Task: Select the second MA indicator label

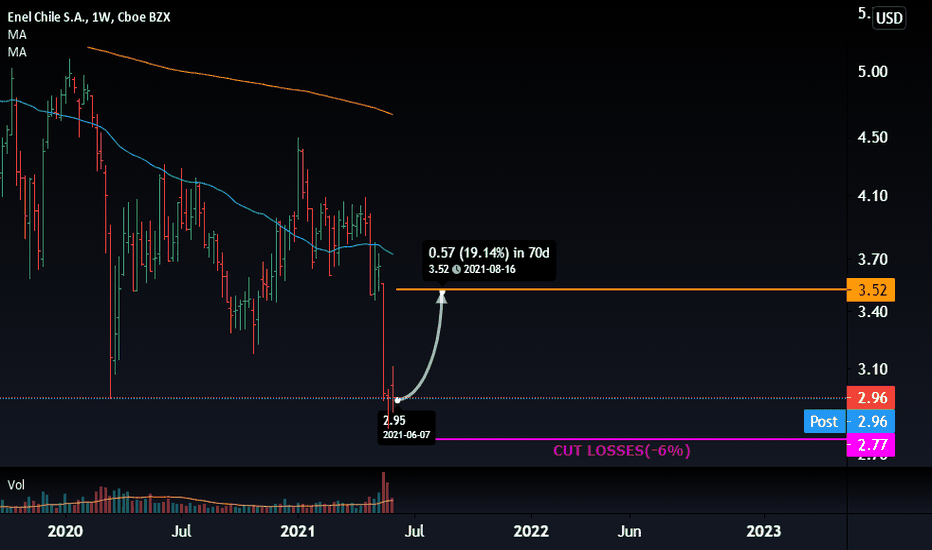Action: [x=17, y=52]
